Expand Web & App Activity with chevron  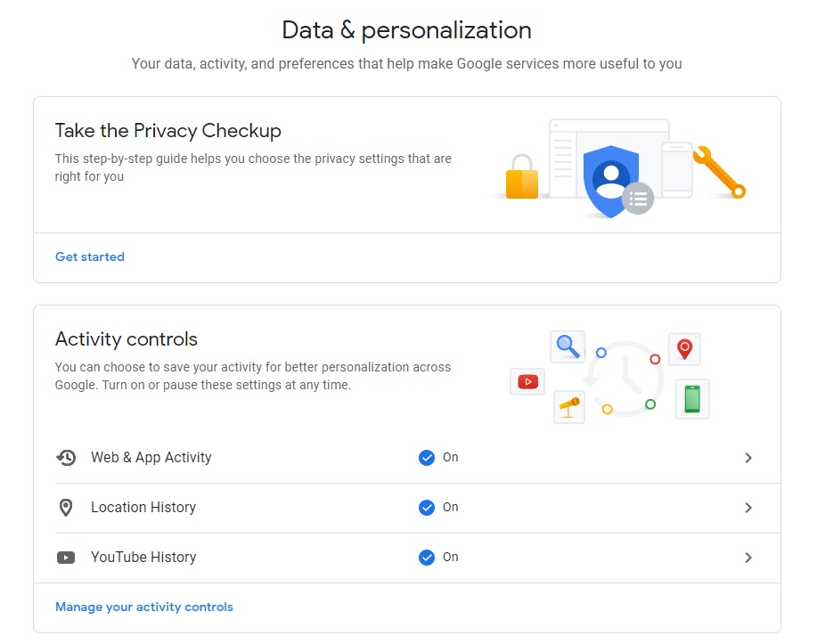(748, 458)
